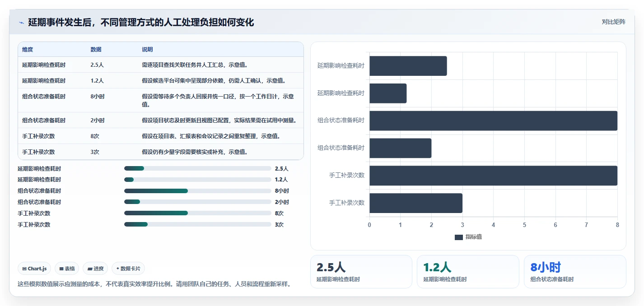The height and width of the screenshot is (306, 644).
Task: Click the 8小时 cell in the table
Action: tap(98, 97)
